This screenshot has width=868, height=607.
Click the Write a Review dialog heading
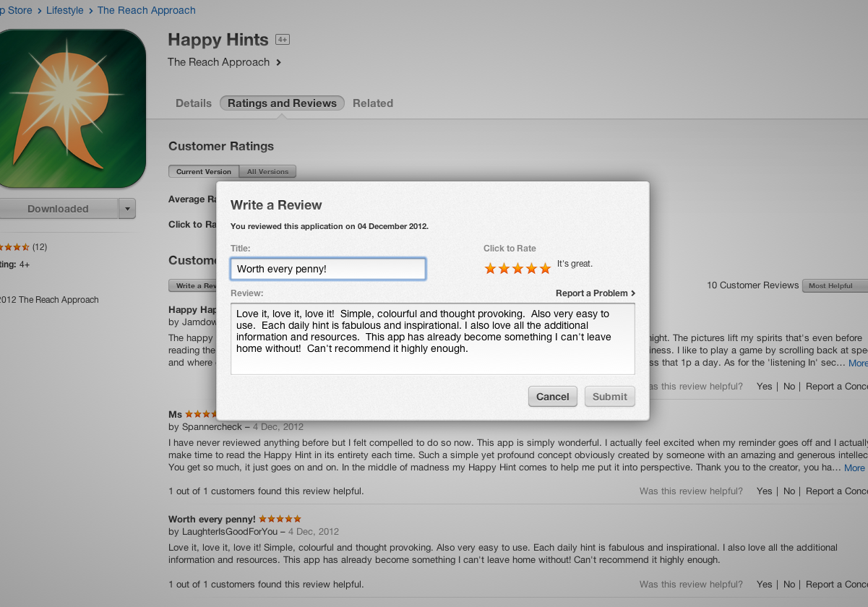coord(276,205)
